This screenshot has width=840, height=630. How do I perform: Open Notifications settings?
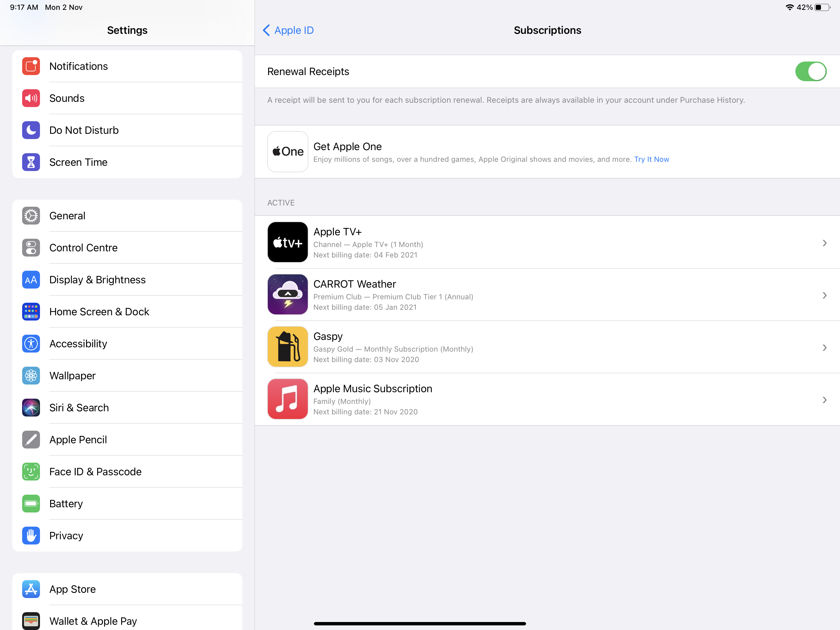pos(127,66)
